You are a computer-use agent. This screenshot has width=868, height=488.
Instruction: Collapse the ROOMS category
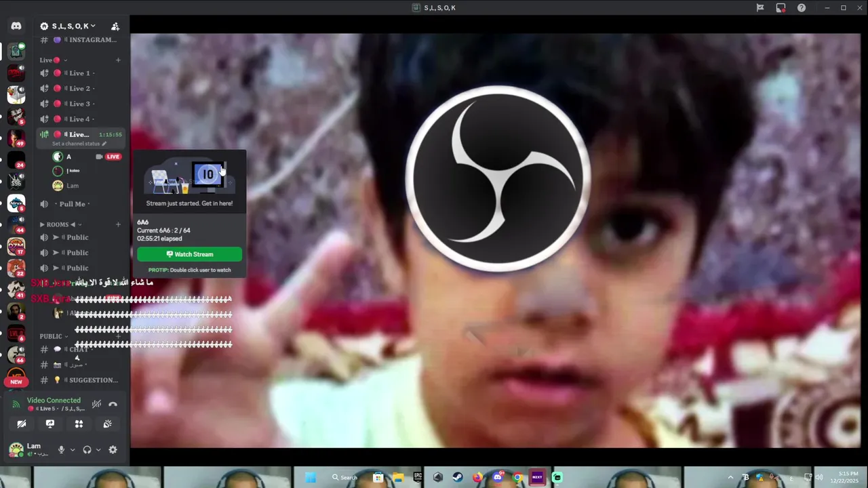61,224
